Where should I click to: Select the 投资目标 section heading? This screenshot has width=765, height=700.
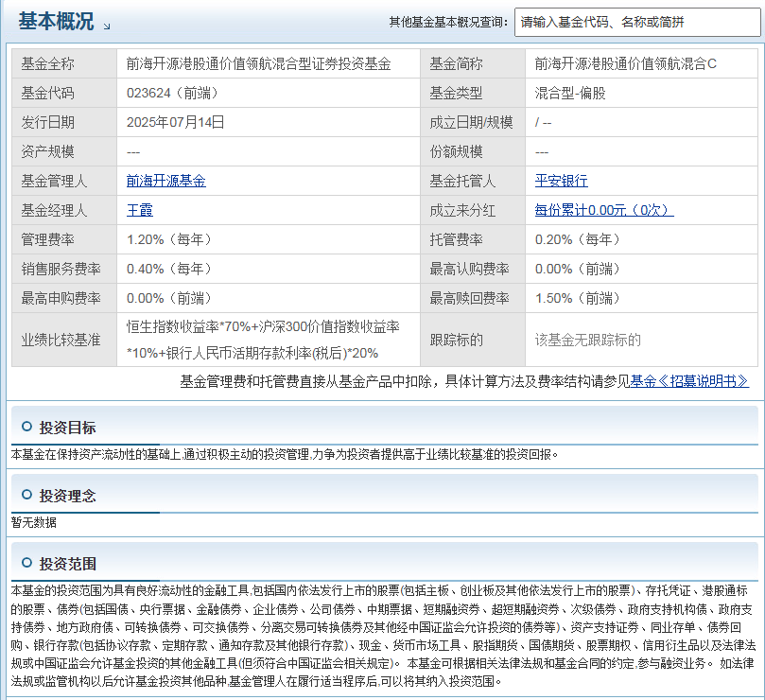coord(67,428)
